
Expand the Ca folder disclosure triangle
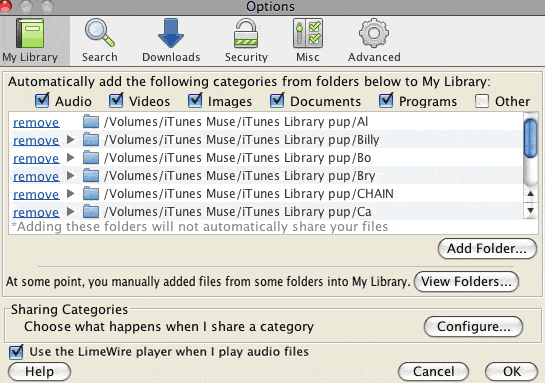pos(71,211)
